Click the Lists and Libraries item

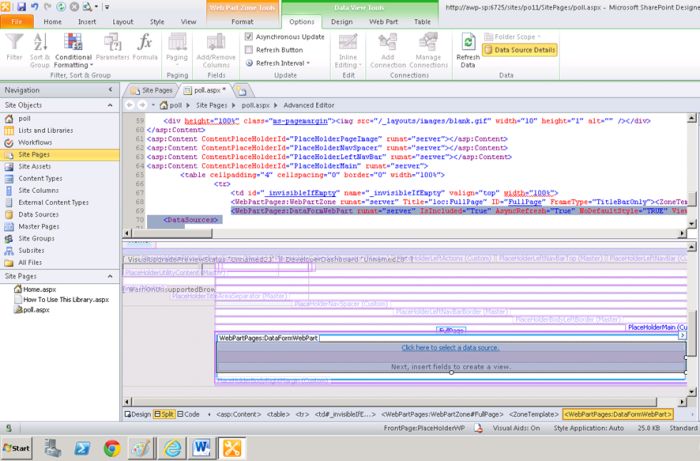[x=47, y=130]
